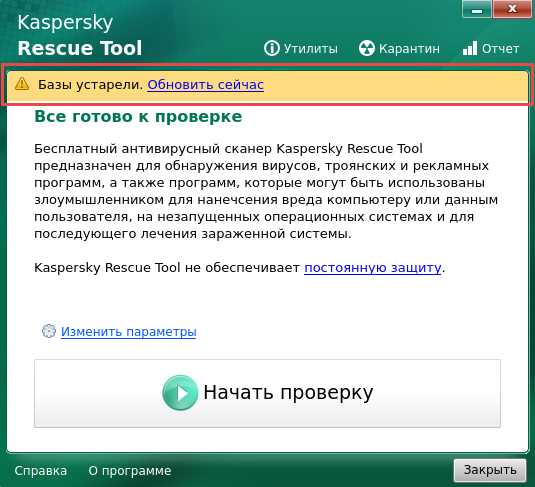535x487 pixels.
Task: Open О программе about link
Action: 130,471
